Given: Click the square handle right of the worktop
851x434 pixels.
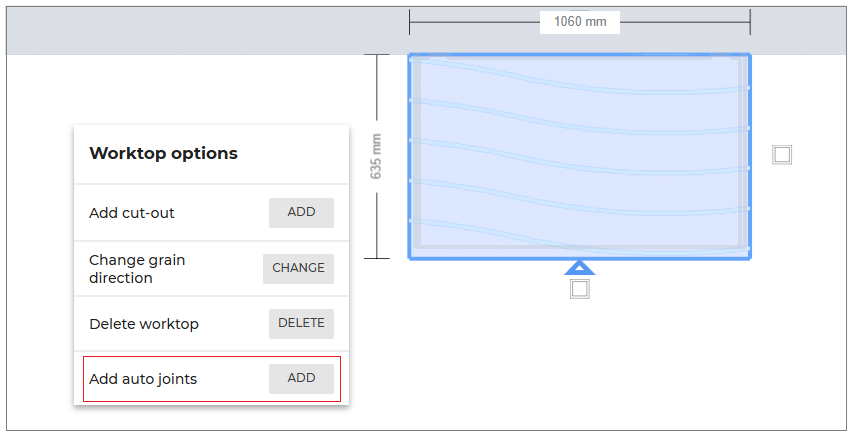Looking at the screenshot, I should coord(782,154).
